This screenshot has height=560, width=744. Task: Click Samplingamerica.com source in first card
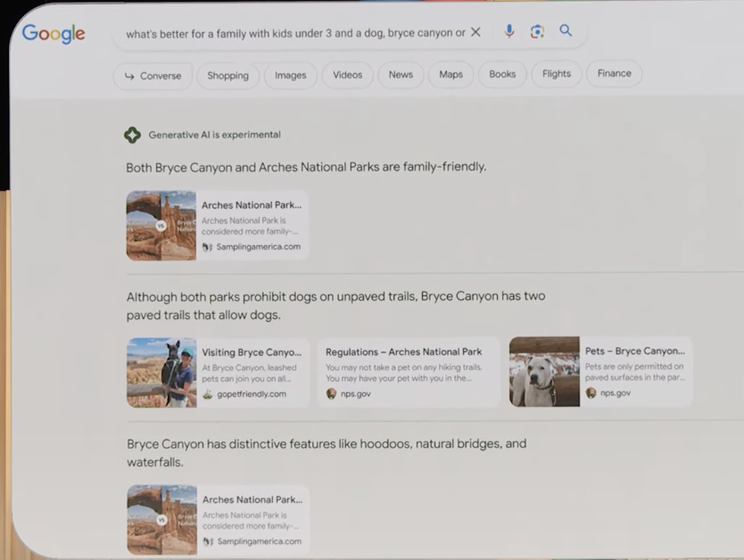tap(259, 247)
